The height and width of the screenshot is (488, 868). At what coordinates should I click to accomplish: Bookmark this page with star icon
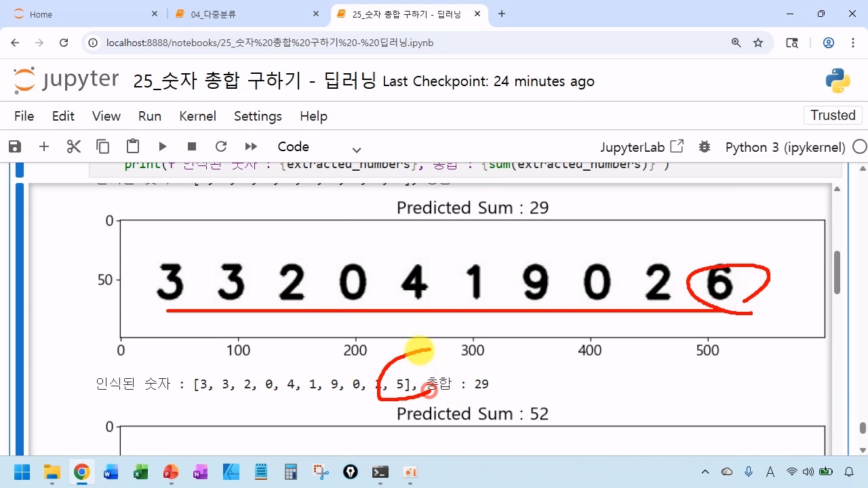pos(758,43)
